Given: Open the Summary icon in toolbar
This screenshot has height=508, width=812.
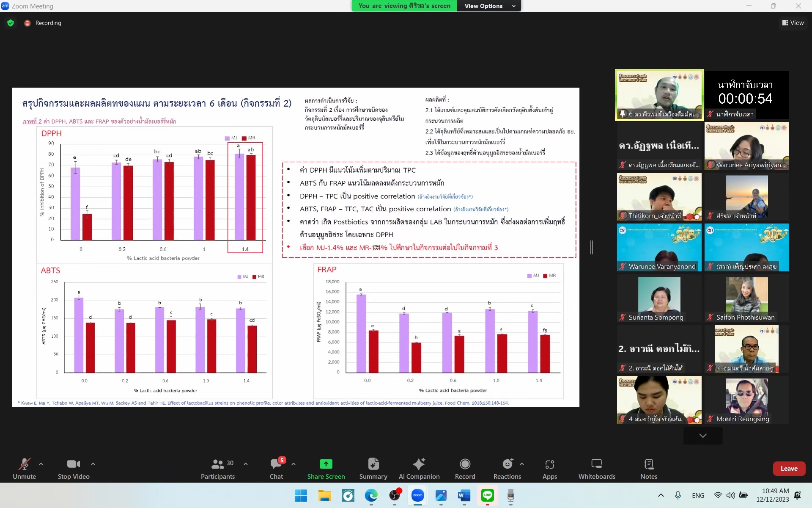Looking at the screenshot, I should (x=373, y=464).
